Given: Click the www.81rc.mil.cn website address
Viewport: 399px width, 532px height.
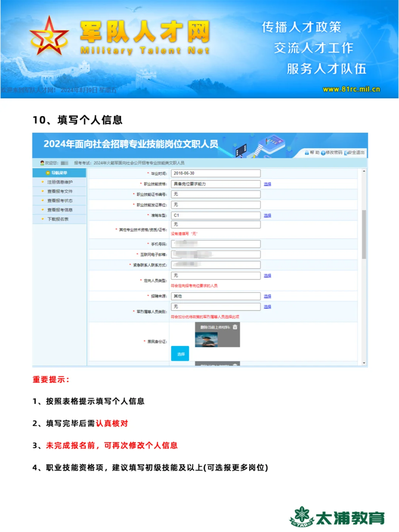Looking at the screenshot, I should (351, 89).
